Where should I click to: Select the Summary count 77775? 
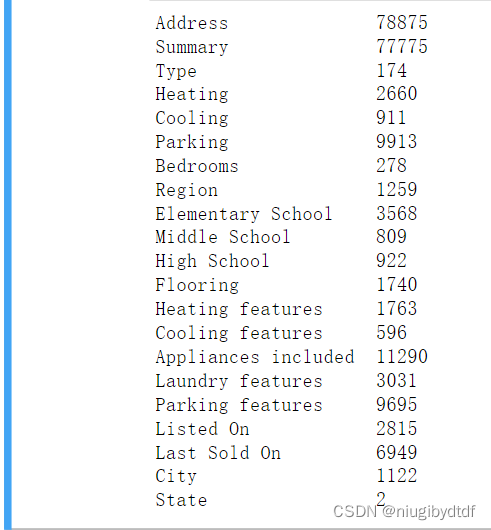click(402, 47)
